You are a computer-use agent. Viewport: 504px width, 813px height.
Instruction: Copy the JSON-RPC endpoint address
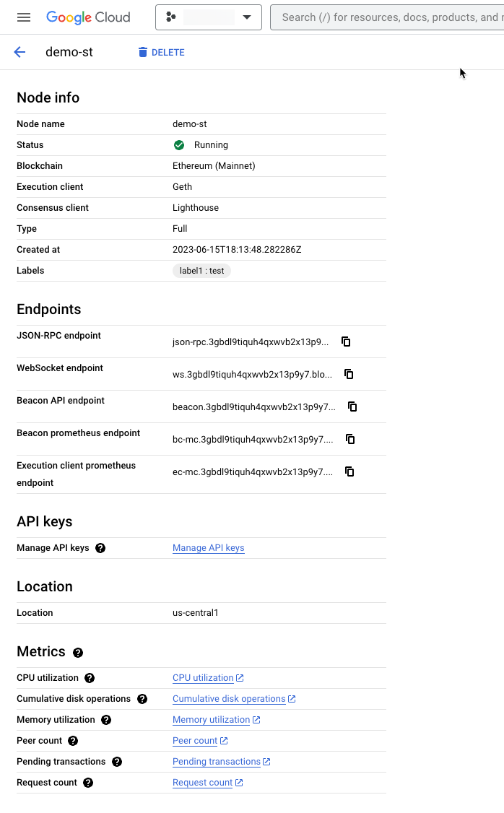coord(346,341)
